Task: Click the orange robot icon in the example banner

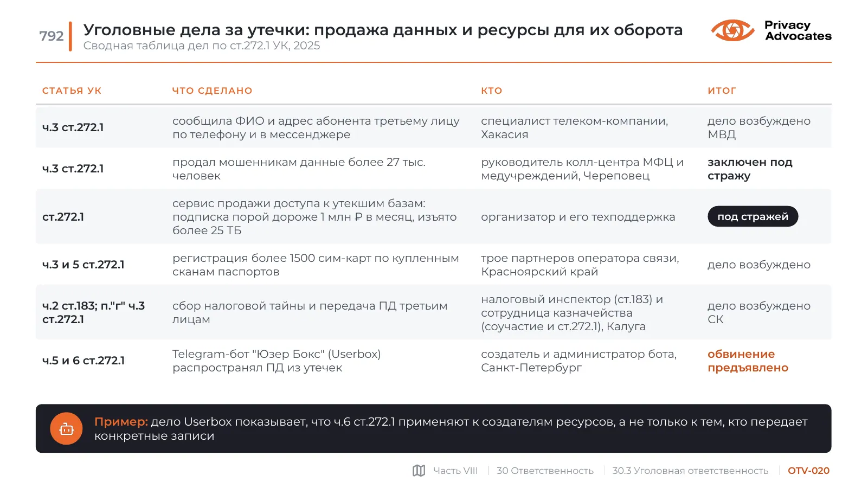Action: (66, 429)
